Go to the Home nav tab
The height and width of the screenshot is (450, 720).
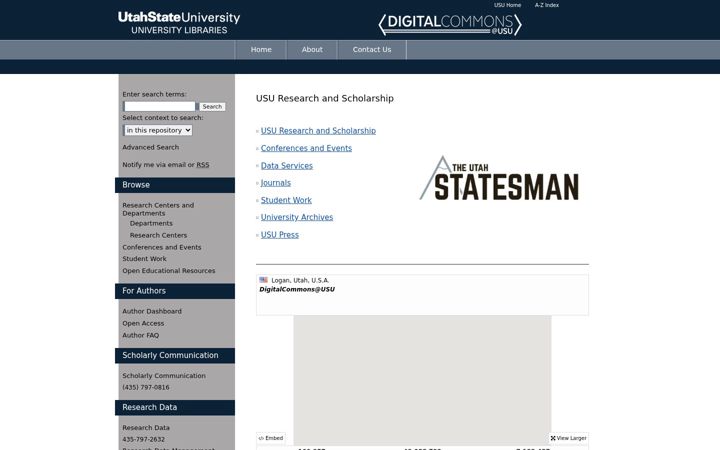pos(261,50)
